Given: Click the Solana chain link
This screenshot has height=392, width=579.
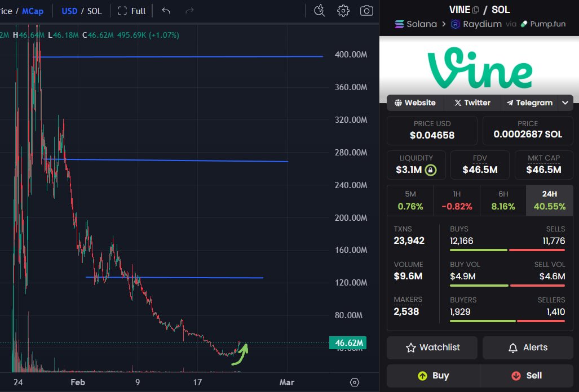Looking at the screenshot, I should 416,24.
